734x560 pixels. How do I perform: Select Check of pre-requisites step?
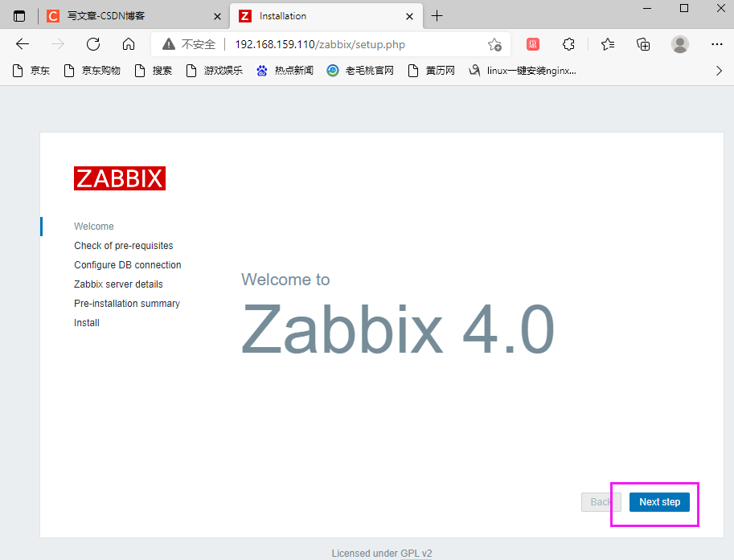point(124,246)
